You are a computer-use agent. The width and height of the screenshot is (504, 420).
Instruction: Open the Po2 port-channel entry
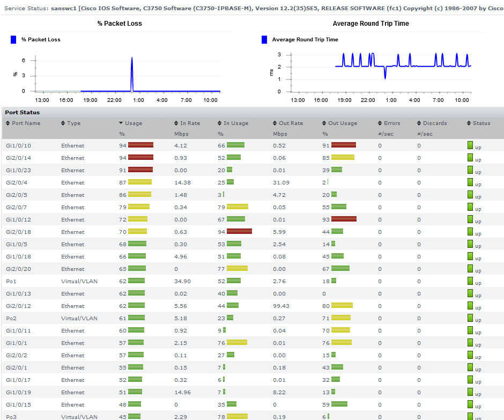11,319
